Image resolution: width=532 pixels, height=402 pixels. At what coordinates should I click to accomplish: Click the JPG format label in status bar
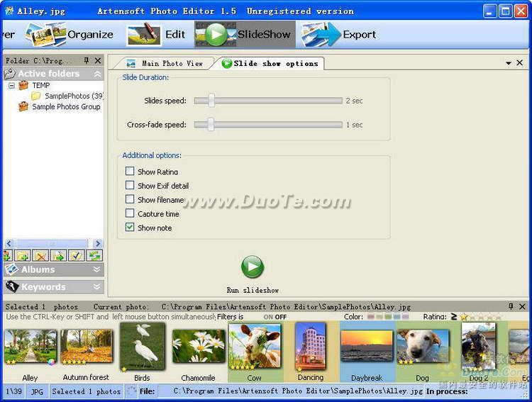[x=37, y=391]
